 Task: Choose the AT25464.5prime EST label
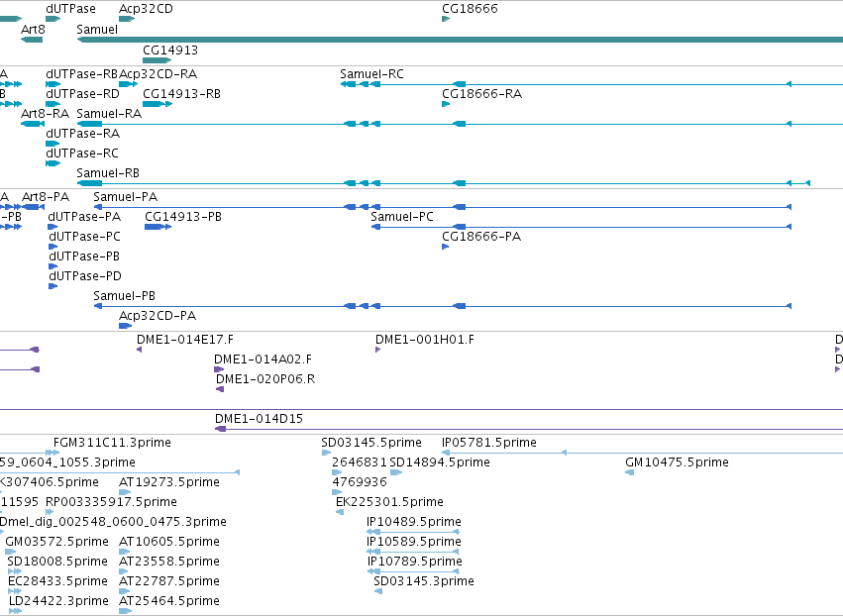169,601
